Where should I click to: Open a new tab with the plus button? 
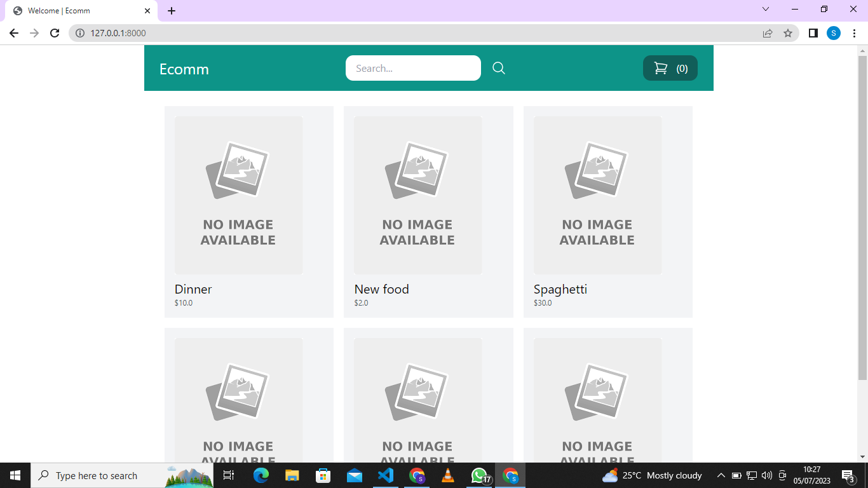pyautogui.click(x=172, y=11)
